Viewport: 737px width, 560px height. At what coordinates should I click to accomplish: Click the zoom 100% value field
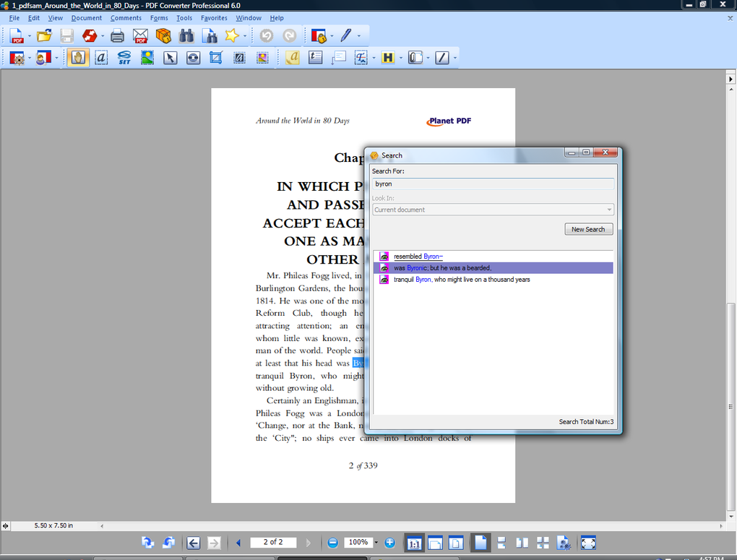coord(358,542)
